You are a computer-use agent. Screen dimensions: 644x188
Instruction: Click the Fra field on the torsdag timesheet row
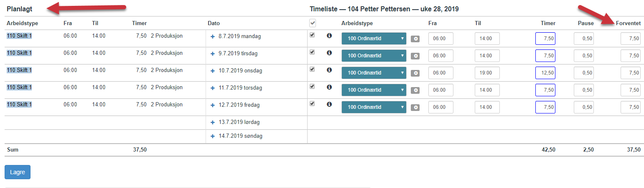click(441, 90)
